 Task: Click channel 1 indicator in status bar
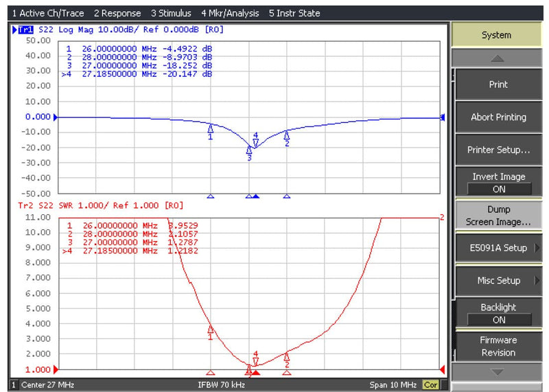click(14, 385)
